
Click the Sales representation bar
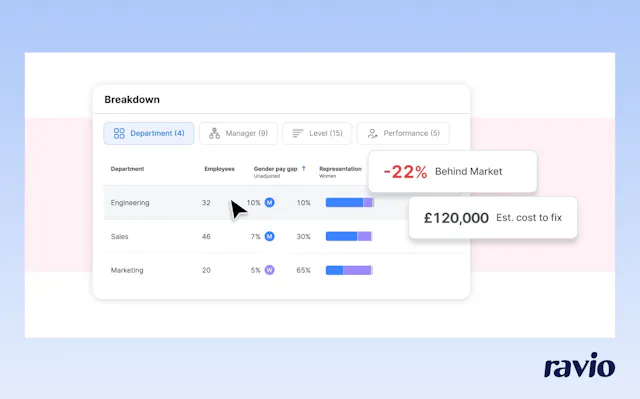point(349,236)
